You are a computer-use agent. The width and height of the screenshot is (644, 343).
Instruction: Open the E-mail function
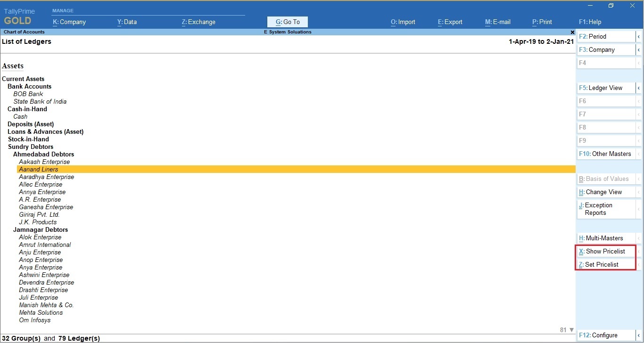(x=497, y=22)
